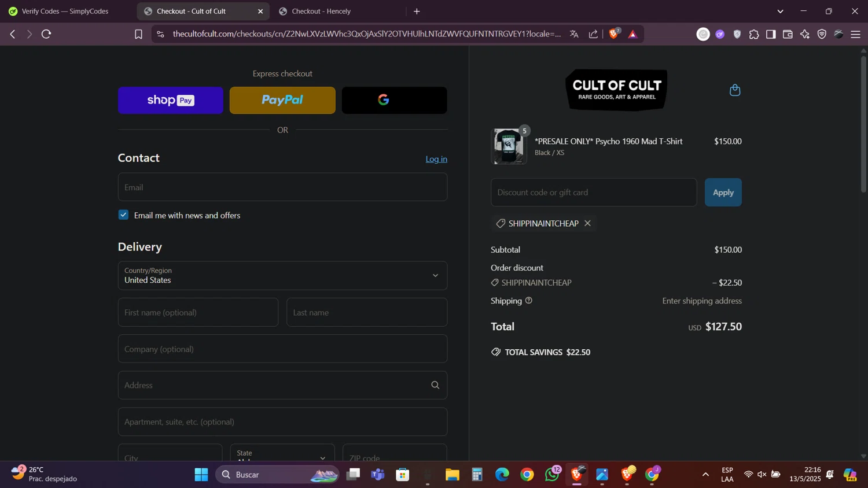The width and height of the screenshot is (868, 488).
Task: Click the Email input field
Action: coord(282,187)
